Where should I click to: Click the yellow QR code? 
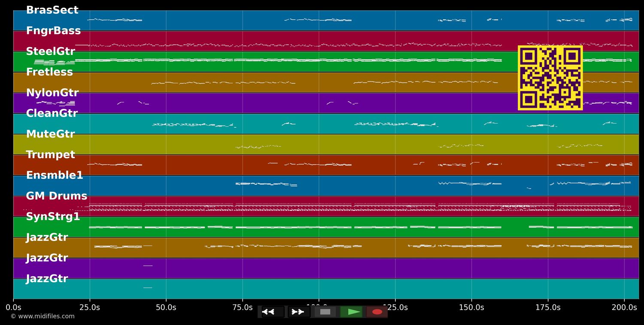(550, 78)
